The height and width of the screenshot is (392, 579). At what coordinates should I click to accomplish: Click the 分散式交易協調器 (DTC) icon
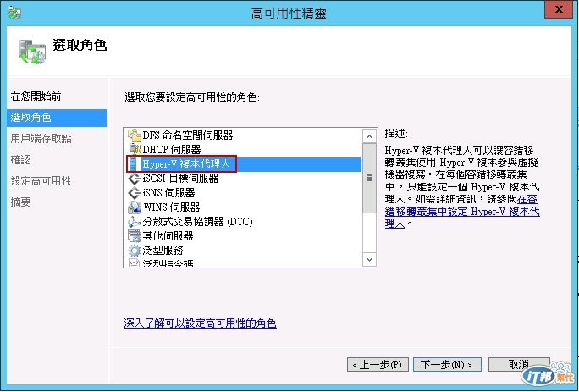click(135, 222)
